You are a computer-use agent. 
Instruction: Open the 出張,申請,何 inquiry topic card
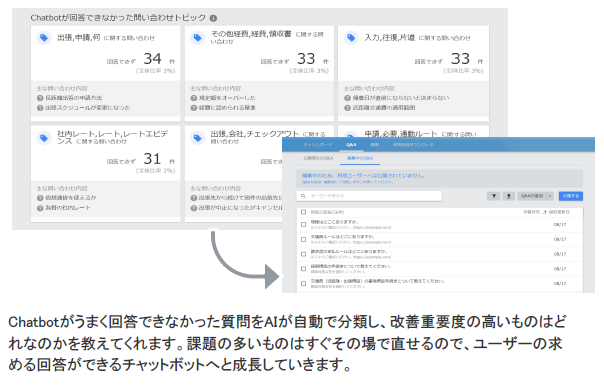[106, 73]
